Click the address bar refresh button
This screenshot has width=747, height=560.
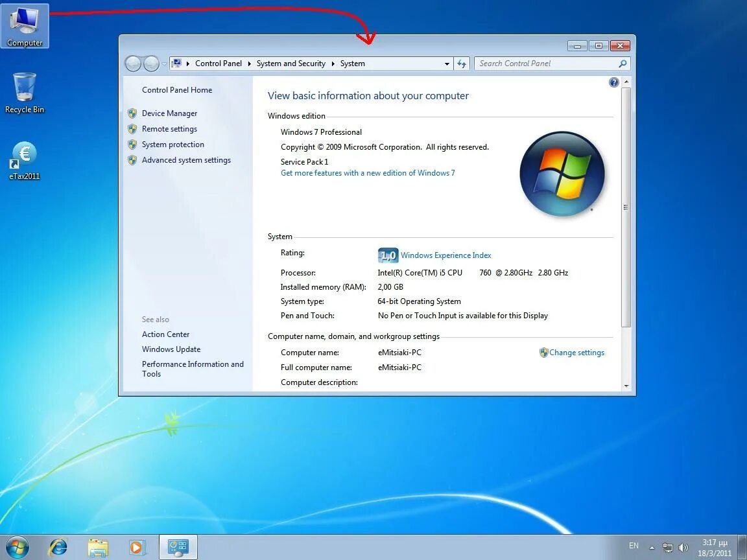click(462, 64)
